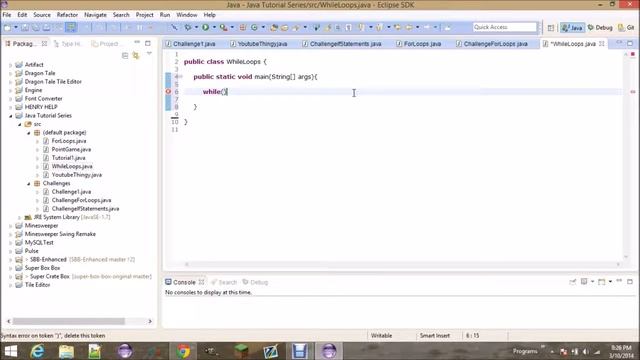
Task: Click the Minecraft grass block taskbar icon
Action: point(241,351)
